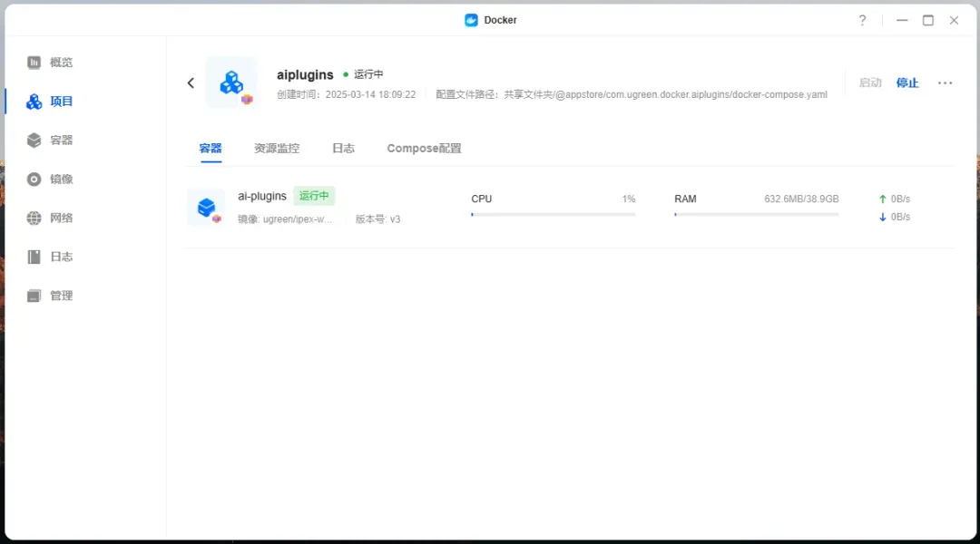Click the docker-compose.yaml config path text

(666, 95)
